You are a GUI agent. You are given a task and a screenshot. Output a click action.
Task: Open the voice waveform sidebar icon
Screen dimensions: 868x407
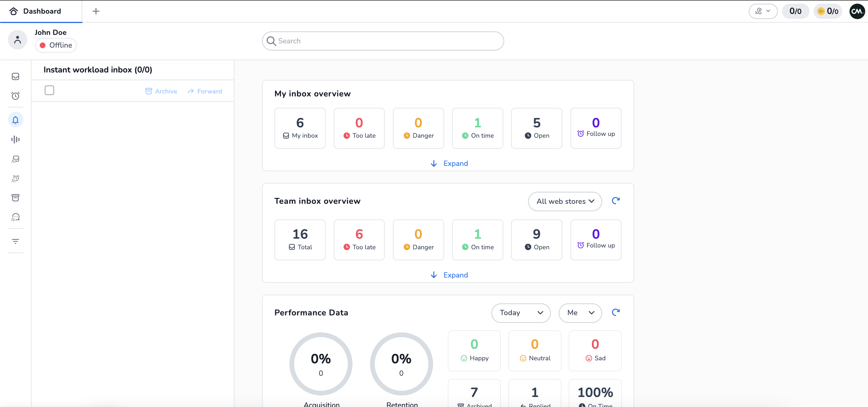pyautogui.click(x=15, y=139)
